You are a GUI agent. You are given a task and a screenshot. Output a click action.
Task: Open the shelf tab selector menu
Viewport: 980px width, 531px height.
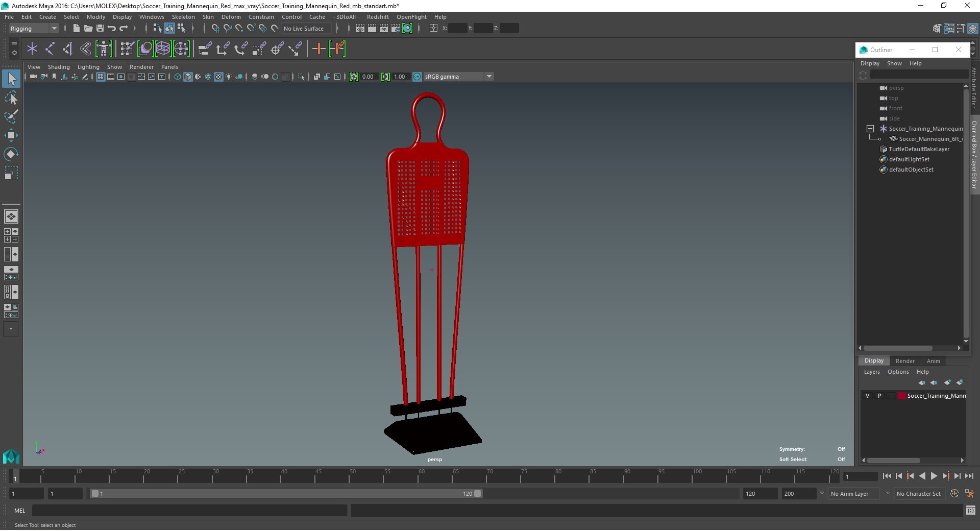tap(14, 44)
